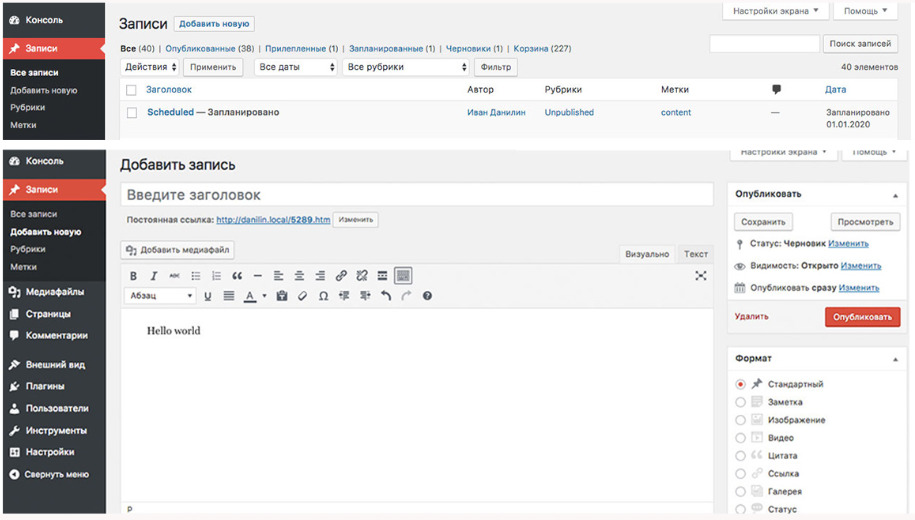The width and height of the screenshot is (915, 520).
Task: Open Страницы in the sidebar menu
Action: pyautogui.click(x=54, y=314)
